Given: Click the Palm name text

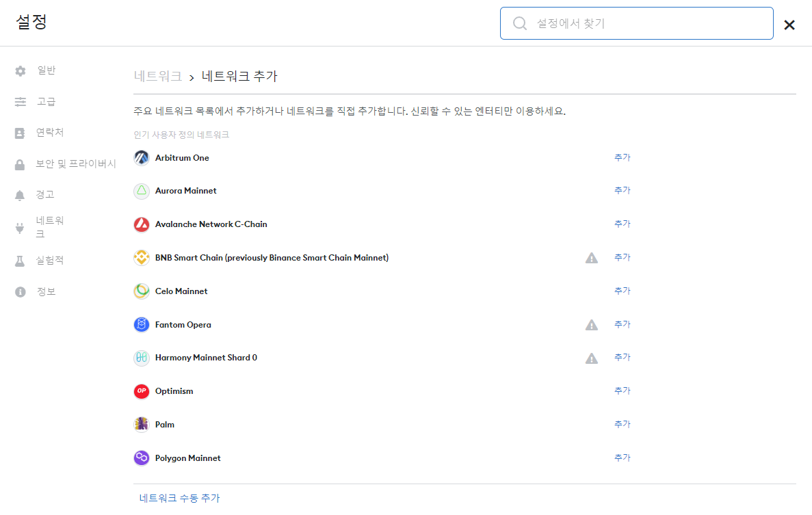Looking at the screenshot, I should point(165,425).
